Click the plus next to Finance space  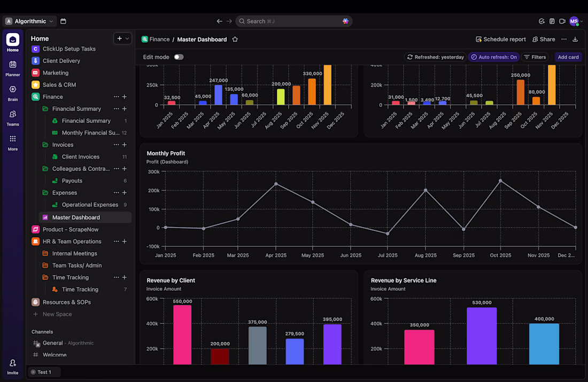click(125, 97)
